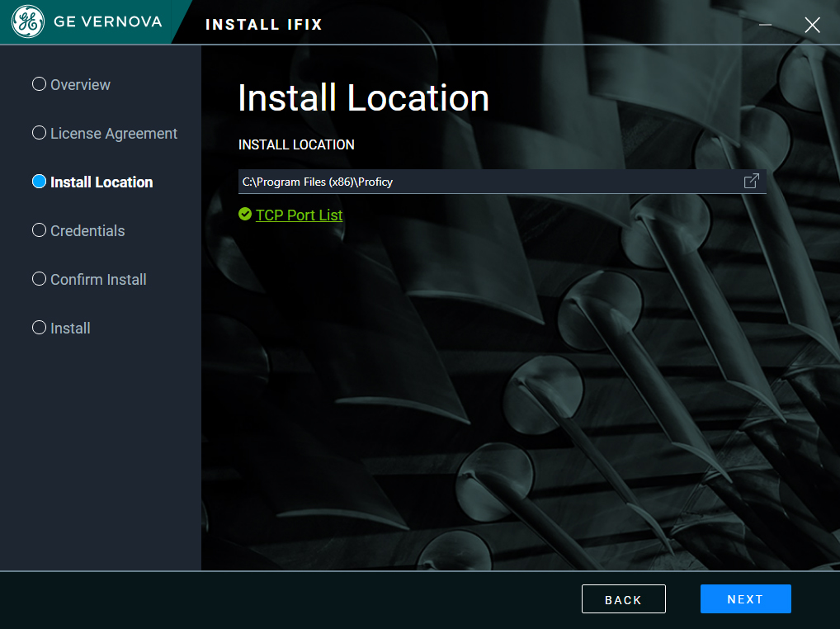Click the Back button
The height and width of the screenshot is (629, 840).
624,599
